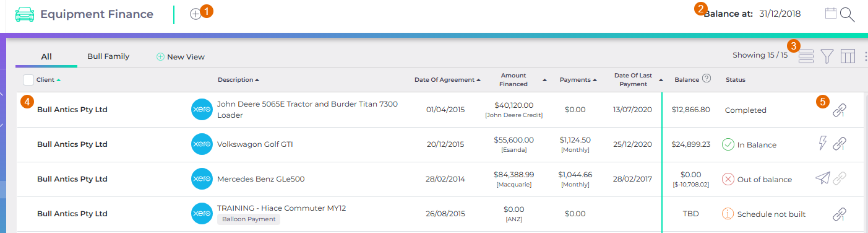Select the All view tab
868x233 pixels.
46,56
